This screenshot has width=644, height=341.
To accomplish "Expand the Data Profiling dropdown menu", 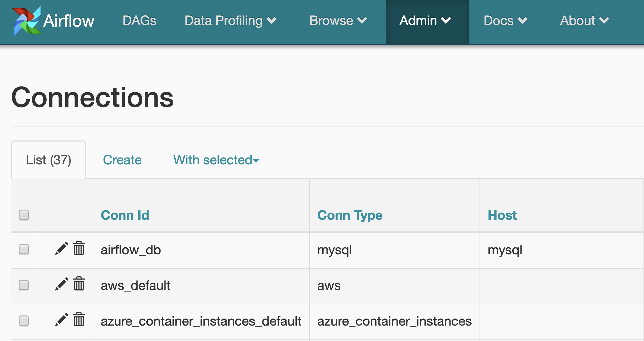I will click(230, 21).
